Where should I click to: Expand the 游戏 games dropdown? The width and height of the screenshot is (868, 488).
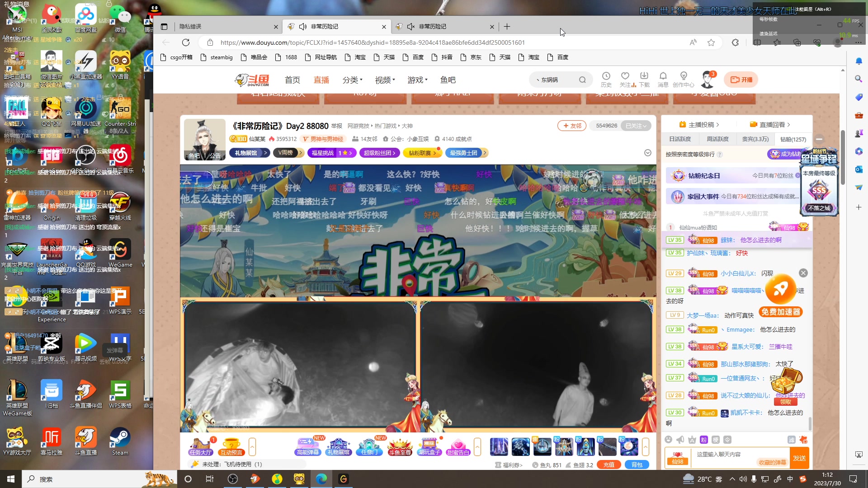(x=418, y=80)
